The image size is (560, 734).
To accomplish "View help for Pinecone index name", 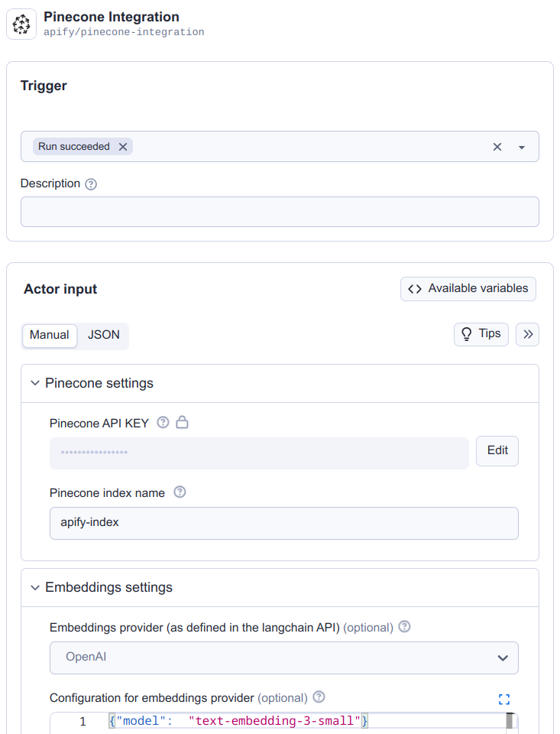I will click(x=180, y=492).
